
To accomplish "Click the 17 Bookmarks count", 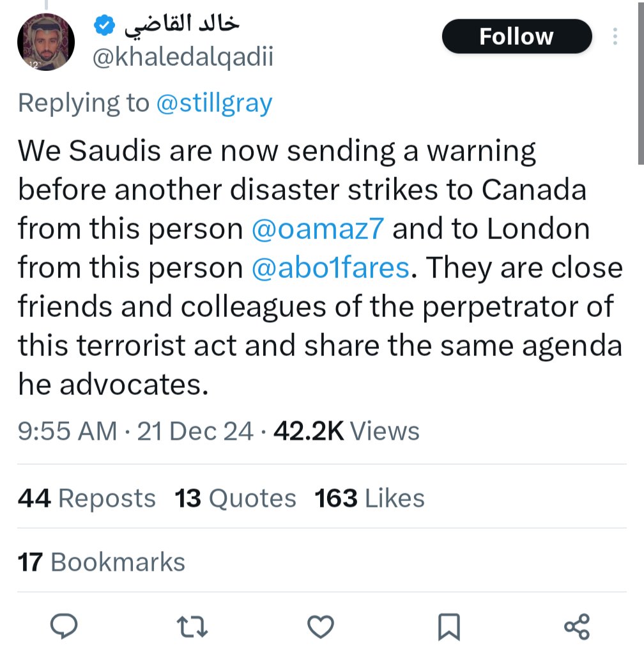I will pyautogui.click(x=102, y=562).
